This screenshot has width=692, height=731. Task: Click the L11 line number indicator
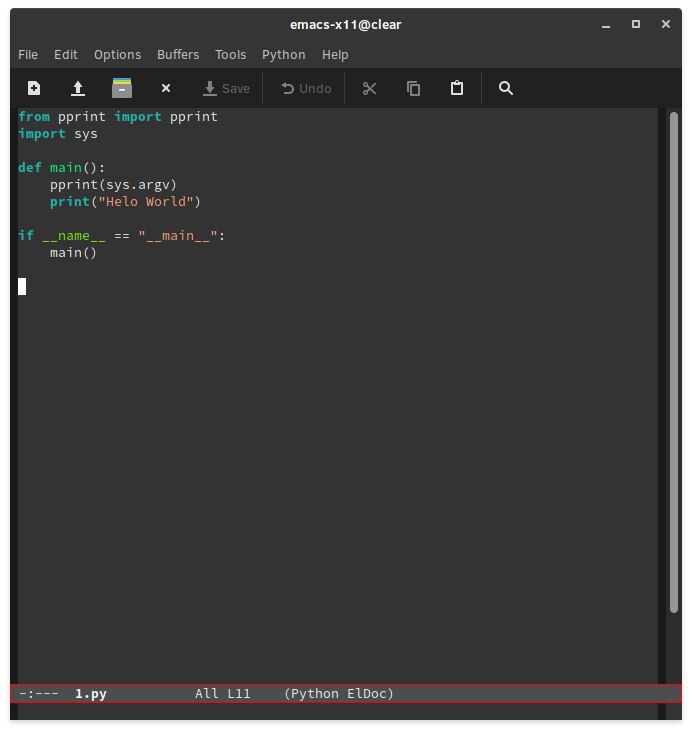tap(239, 694)
